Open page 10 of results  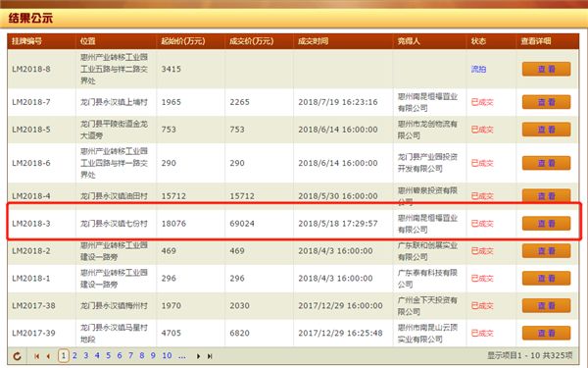pos(167,355)
